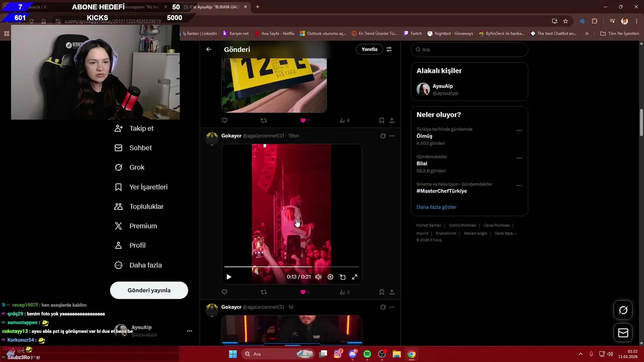Expand Daha fazla in the sidebar
The width and height of the screenshot is (644, 362).
138,265
